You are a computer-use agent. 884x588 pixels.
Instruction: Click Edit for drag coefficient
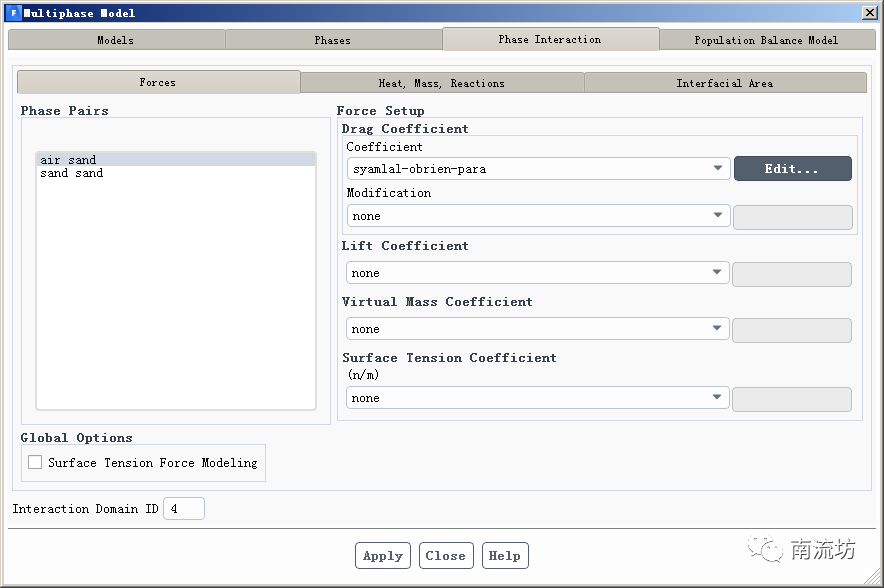tap(792, 169)
